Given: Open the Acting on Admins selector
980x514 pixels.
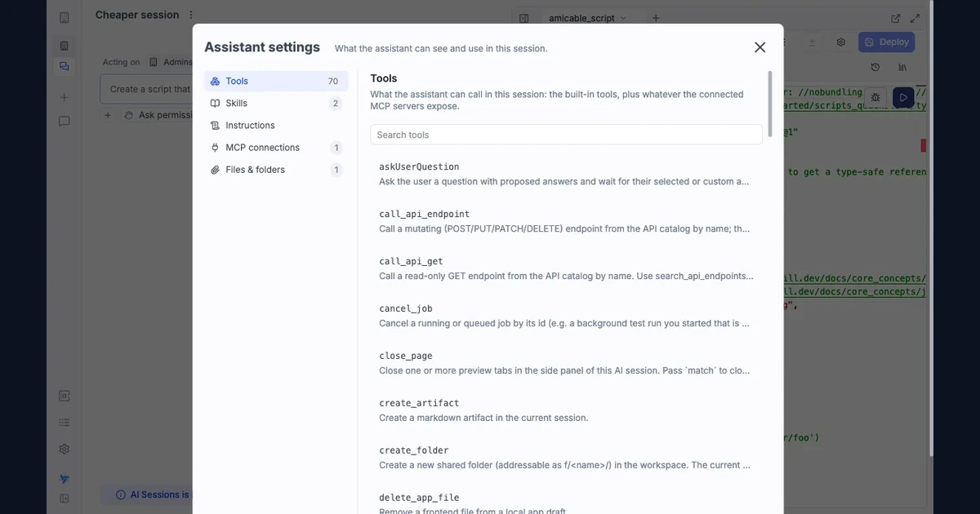Looking at the screenshot, I should click(x=171, y=62).
